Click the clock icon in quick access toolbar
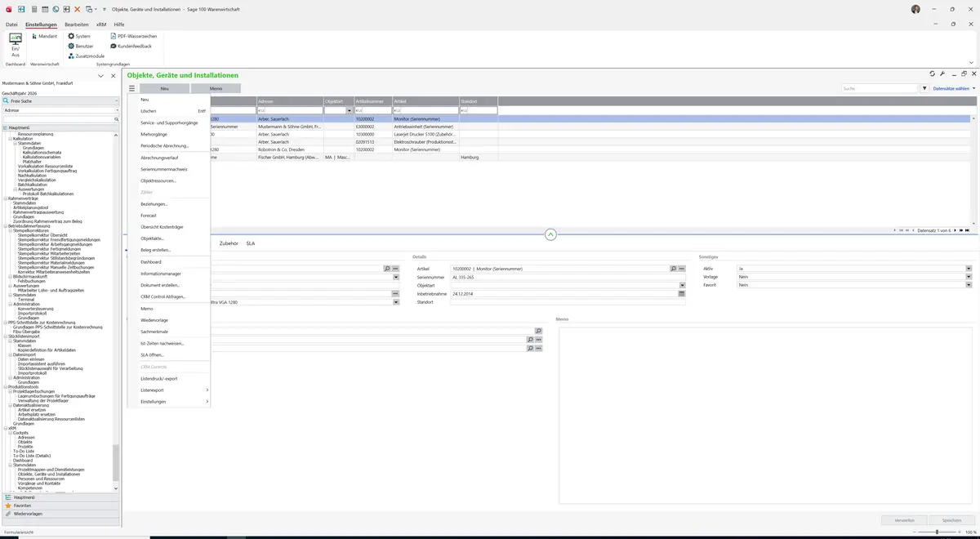This screenshot has width=980, height=539. pos(56,9)
